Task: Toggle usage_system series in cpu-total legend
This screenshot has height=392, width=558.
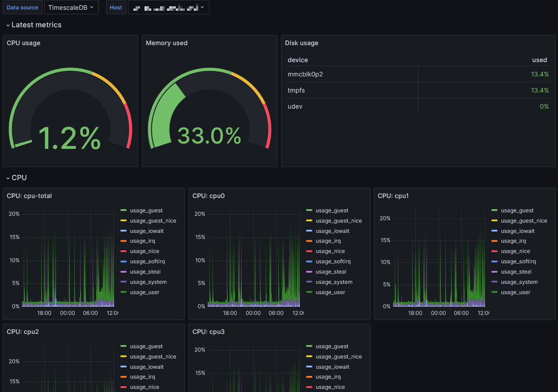Action: pyautogui.click(x=148, y=282)
